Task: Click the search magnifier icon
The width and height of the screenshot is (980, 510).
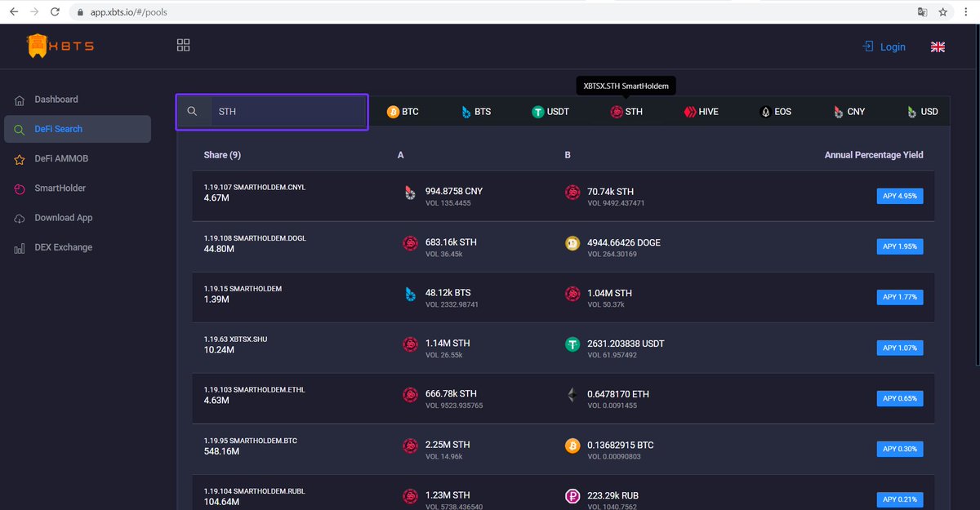Action: click(x=193, y=111)
